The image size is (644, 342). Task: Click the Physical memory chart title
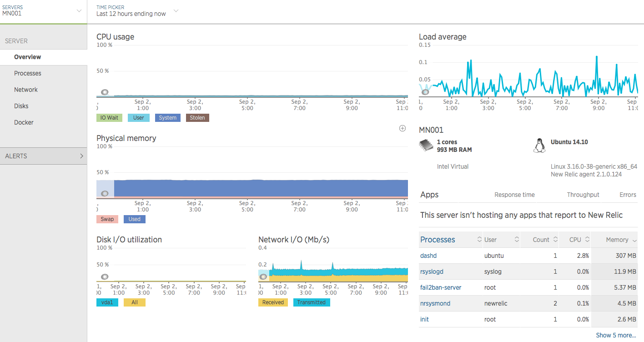(x=126, y=138)
